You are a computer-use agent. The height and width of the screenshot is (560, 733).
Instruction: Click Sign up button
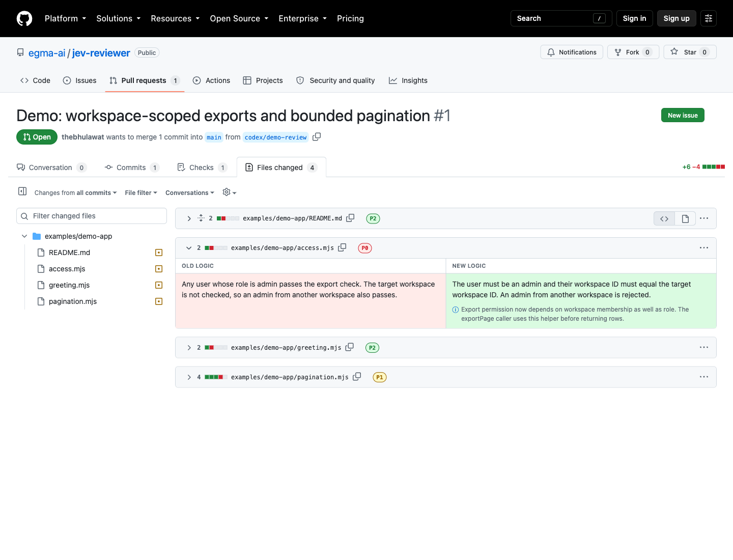point(676,18)
